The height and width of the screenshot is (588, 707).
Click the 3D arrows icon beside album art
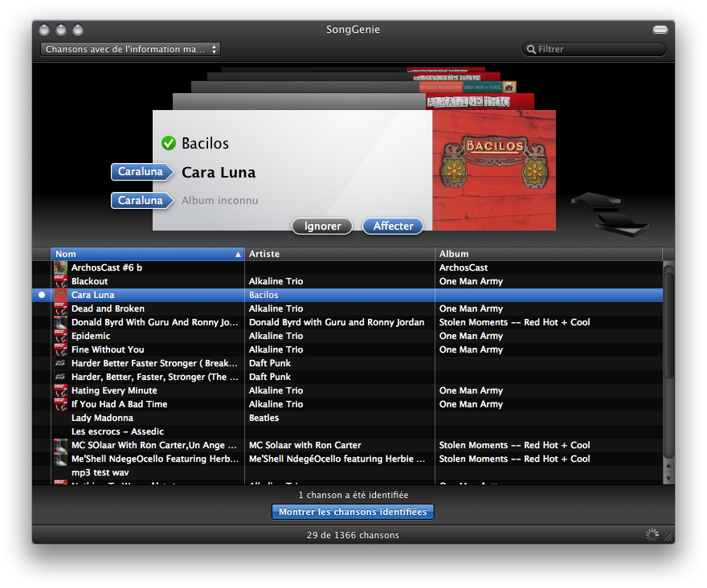point(611,214)
